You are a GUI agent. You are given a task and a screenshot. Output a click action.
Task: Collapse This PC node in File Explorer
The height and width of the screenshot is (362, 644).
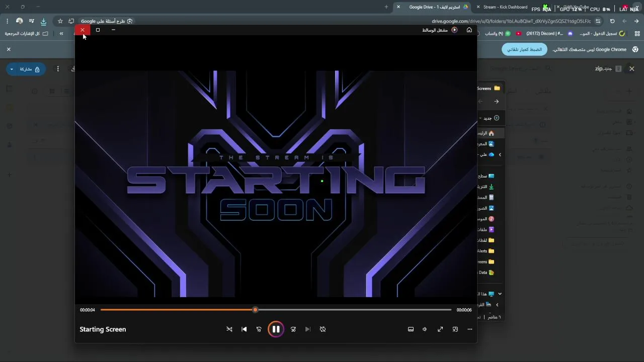pos(500,294)
